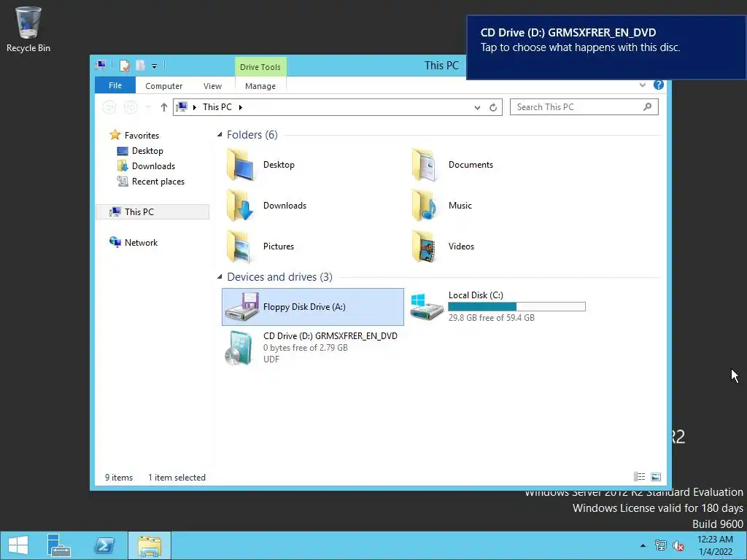Open the Windows Start button
The height and width of the screenshot is (560, 747).
(18, 545)
